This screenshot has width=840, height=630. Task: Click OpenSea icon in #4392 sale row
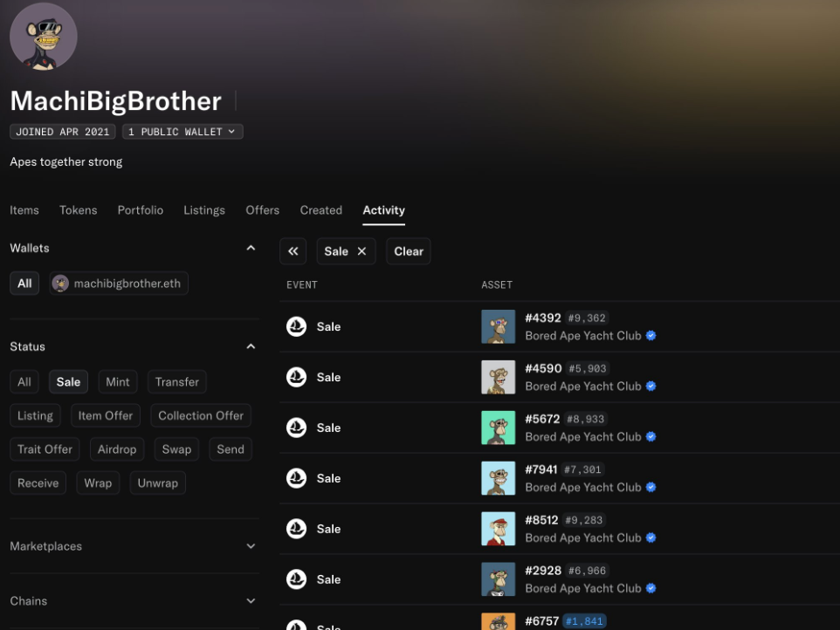click(296, 326)
